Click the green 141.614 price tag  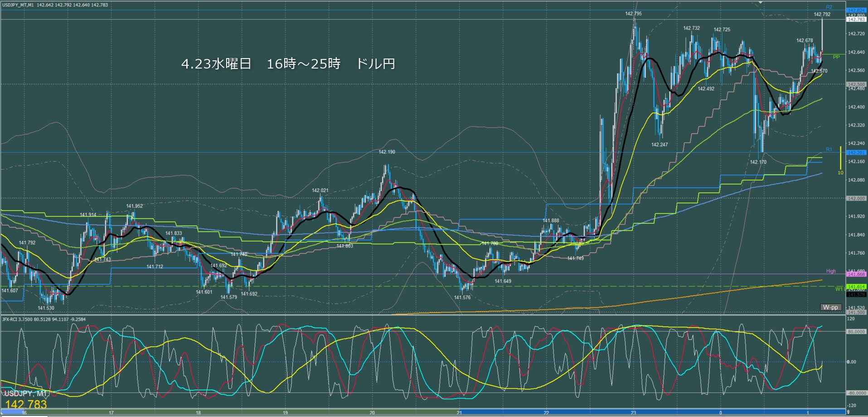856,287
